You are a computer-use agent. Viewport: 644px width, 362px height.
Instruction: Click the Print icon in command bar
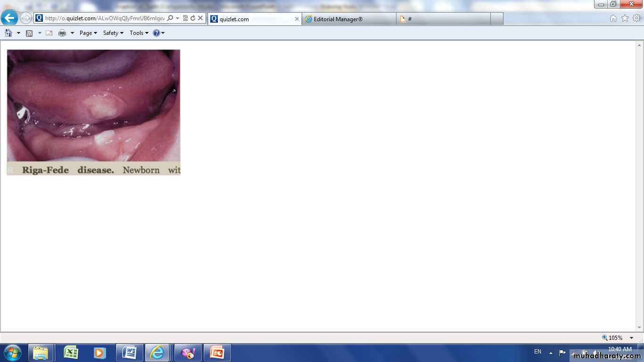pyautogui.click(x=62, y=33)
